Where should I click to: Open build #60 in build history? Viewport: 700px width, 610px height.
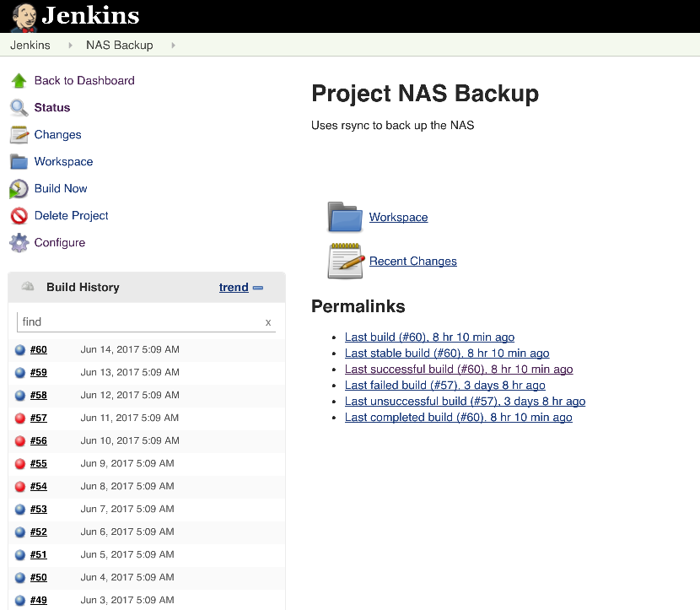[x=39, y=349]
